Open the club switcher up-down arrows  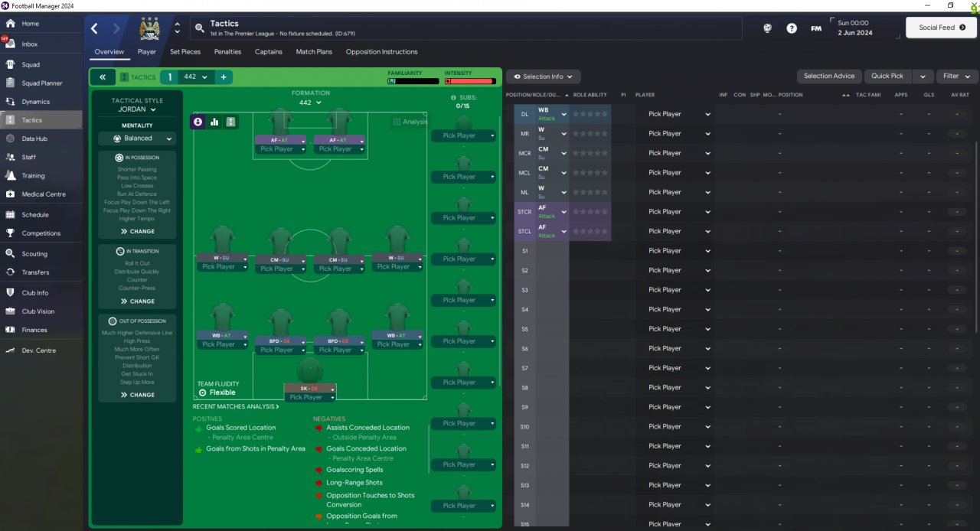[178, 28]
